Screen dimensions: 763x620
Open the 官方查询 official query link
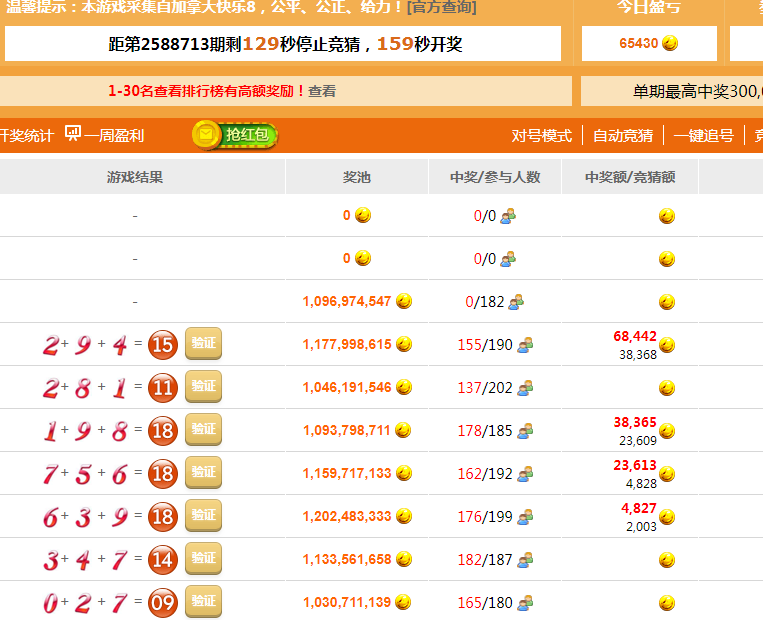tap(441, 7)
